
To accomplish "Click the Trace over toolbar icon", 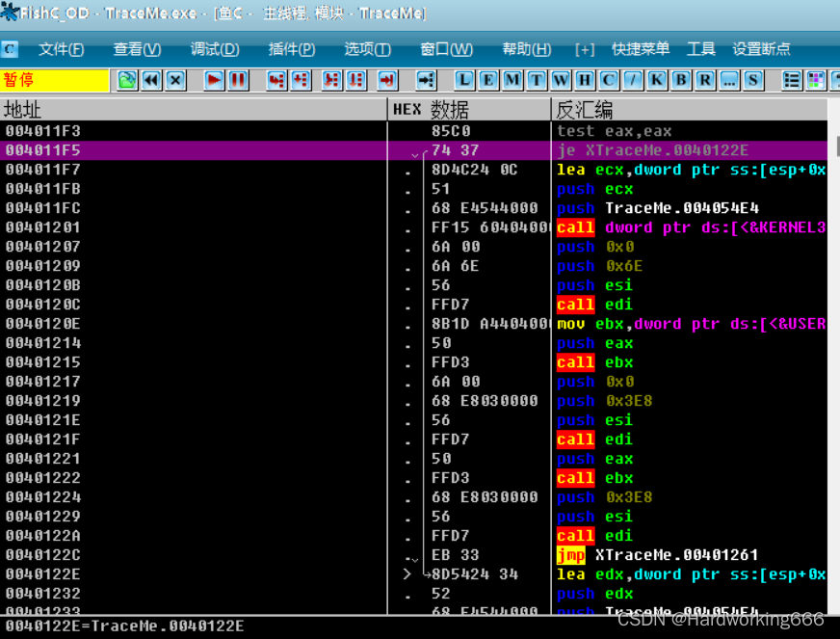I will pyautogui.click(x=356, y=80).
